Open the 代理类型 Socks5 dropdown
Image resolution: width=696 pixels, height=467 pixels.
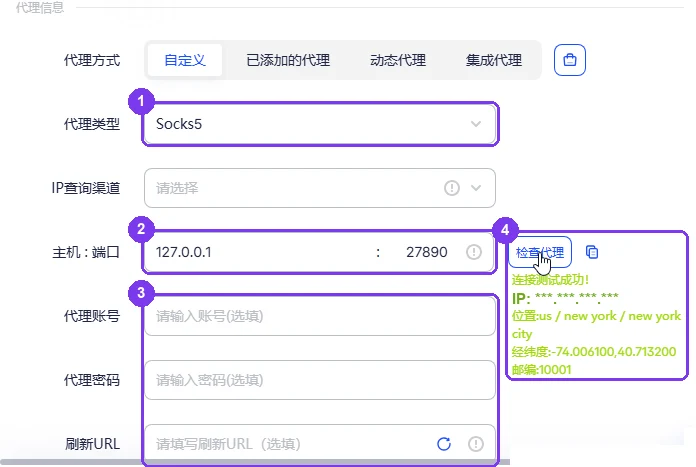[x=320, y=124]
